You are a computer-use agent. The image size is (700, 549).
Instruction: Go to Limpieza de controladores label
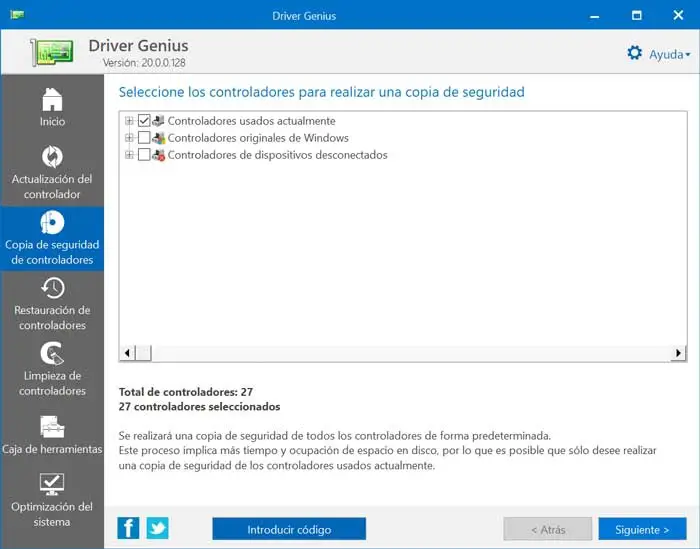52,383
